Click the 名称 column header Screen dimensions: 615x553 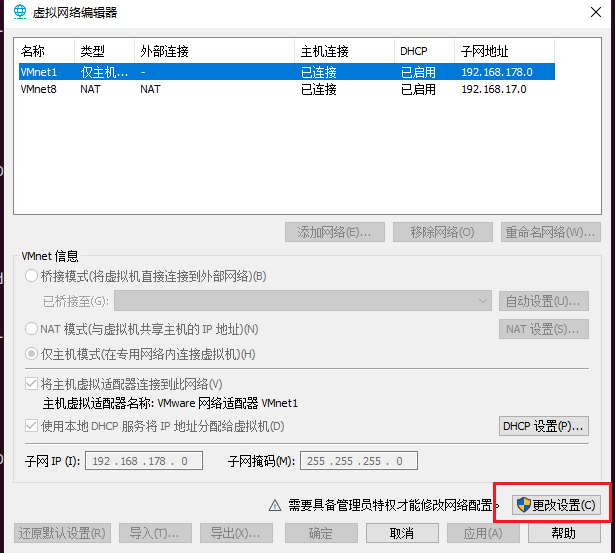click(45, 50)
